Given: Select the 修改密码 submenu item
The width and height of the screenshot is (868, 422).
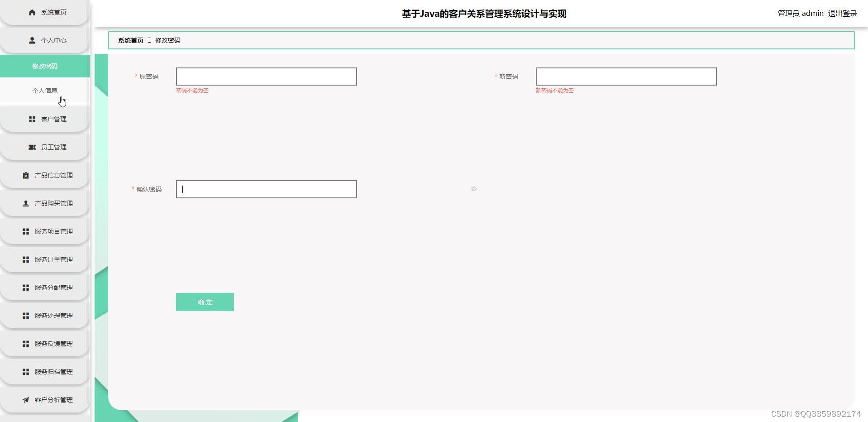Looking at the screenshot, I should tap(45, 66).
